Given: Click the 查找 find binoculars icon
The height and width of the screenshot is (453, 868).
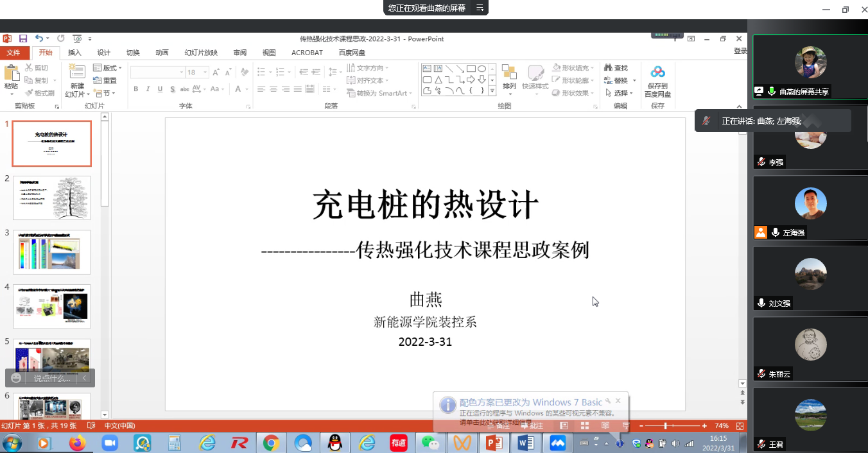Looking at the screenshot, I should pos(608,68).
